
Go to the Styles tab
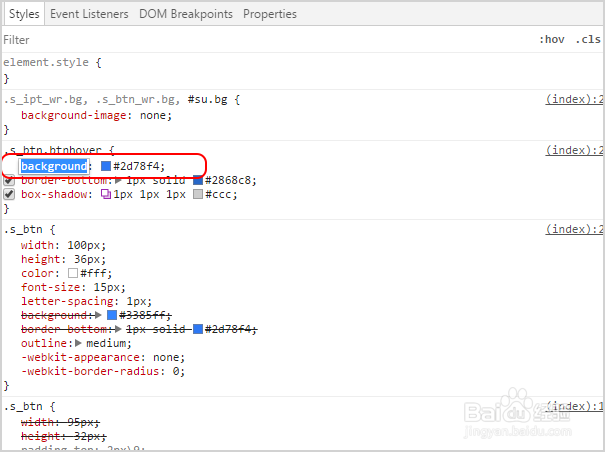[x=24, y=14]
